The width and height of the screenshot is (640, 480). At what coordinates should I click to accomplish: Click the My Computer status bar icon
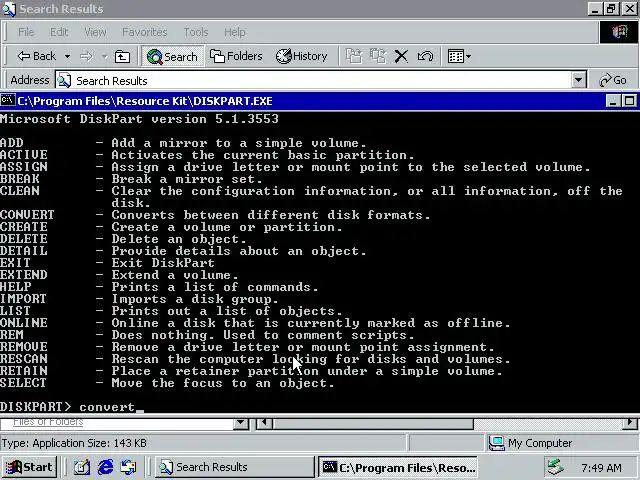(497, 443)
